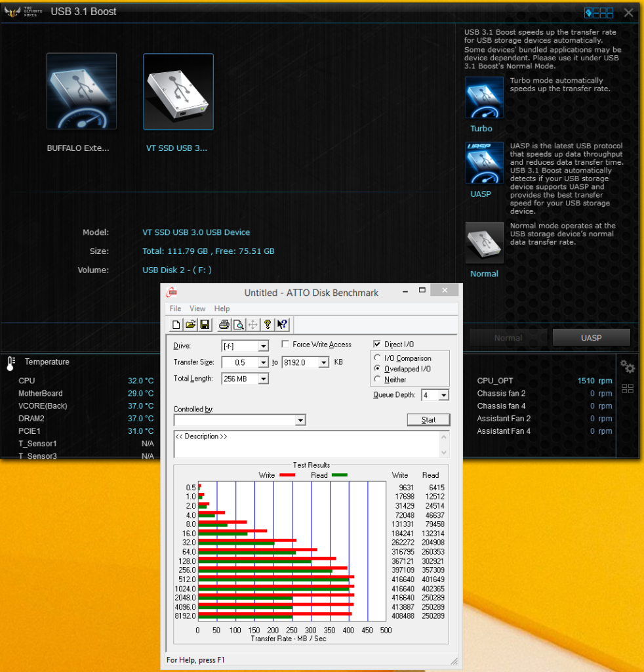
Task: Toggle the Direct I/O checkbox
Action: 377,344
